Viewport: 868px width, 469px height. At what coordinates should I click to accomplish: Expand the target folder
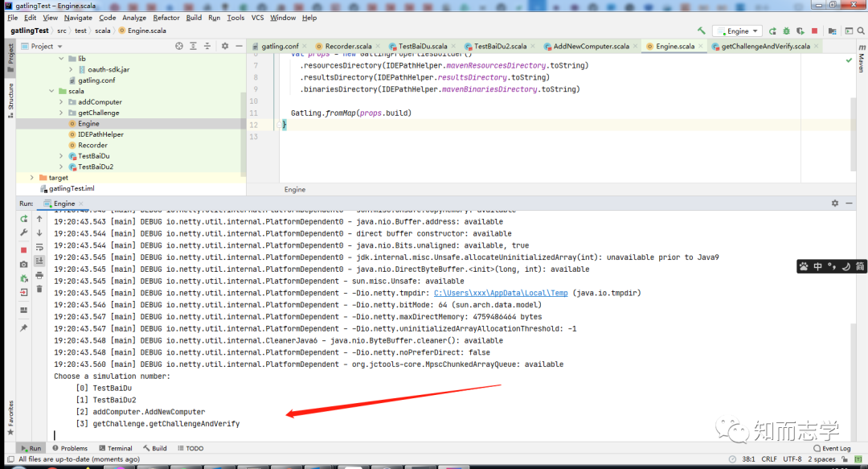(x=31, y=178)
